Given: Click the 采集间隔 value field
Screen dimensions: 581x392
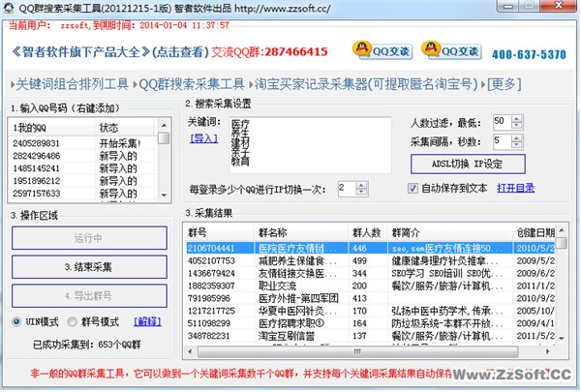Looking at the screenshot, I should [502, 141].
